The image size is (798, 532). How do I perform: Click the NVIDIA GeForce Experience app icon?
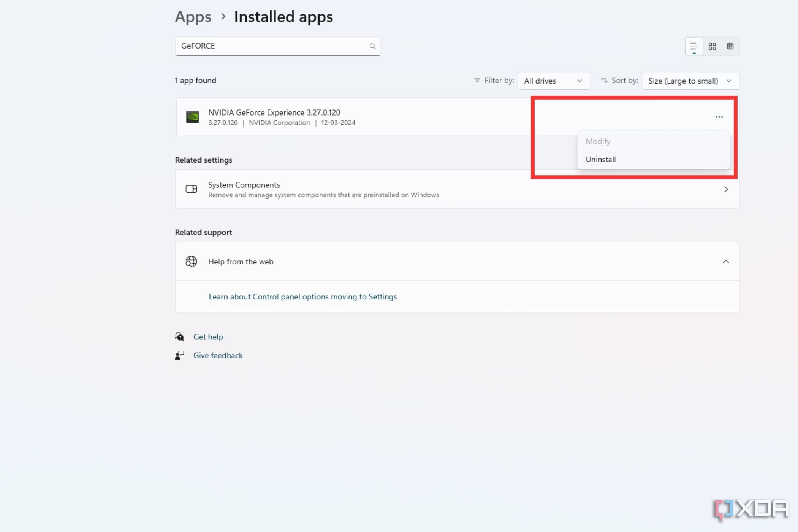[192, 116]
